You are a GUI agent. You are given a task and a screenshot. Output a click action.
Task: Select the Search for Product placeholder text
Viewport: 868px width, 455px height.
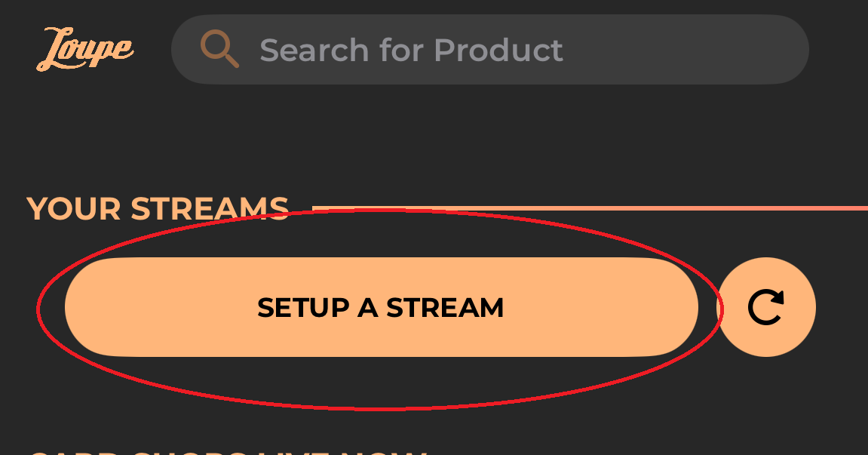pos(411,51)
